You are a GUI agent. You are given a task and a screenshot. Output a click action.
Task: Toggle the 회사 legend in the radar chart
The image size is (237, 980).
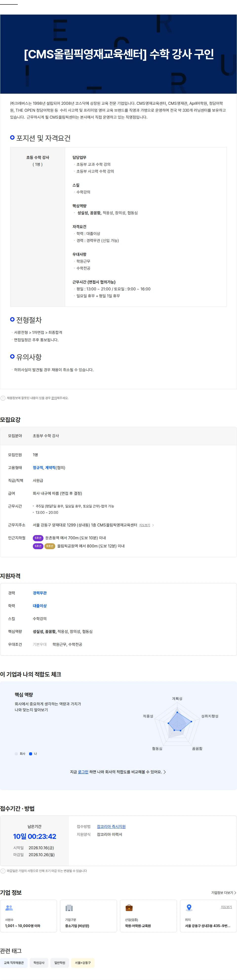coord(20,754)
